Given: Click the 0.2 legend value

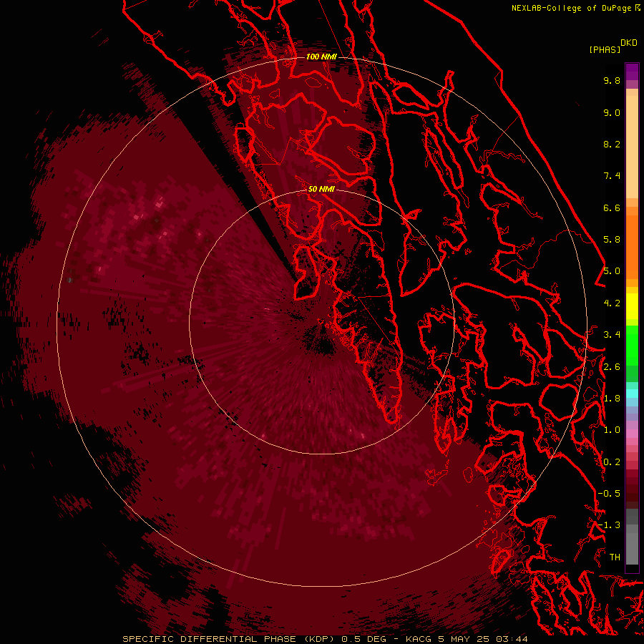Looking at the screenshot, I should coord(612,462).
